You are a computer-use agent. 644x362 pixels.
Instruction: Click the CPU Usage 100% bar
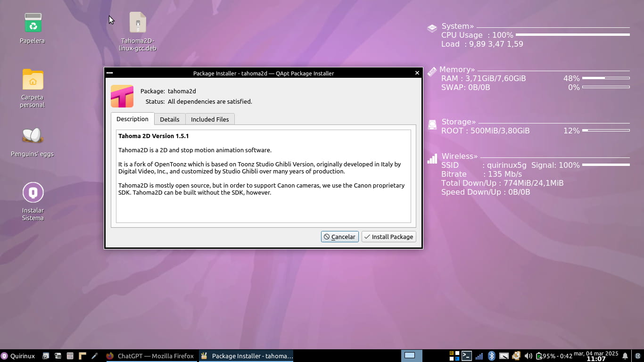click(573, 35)
